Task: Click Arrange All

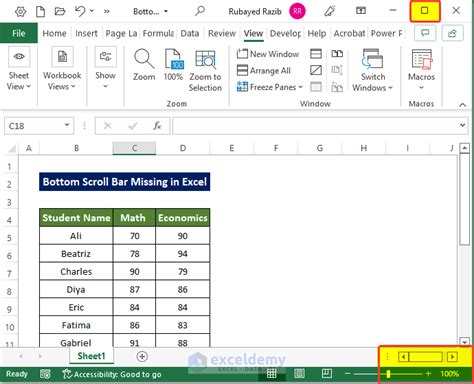Action: click(264, 70)
